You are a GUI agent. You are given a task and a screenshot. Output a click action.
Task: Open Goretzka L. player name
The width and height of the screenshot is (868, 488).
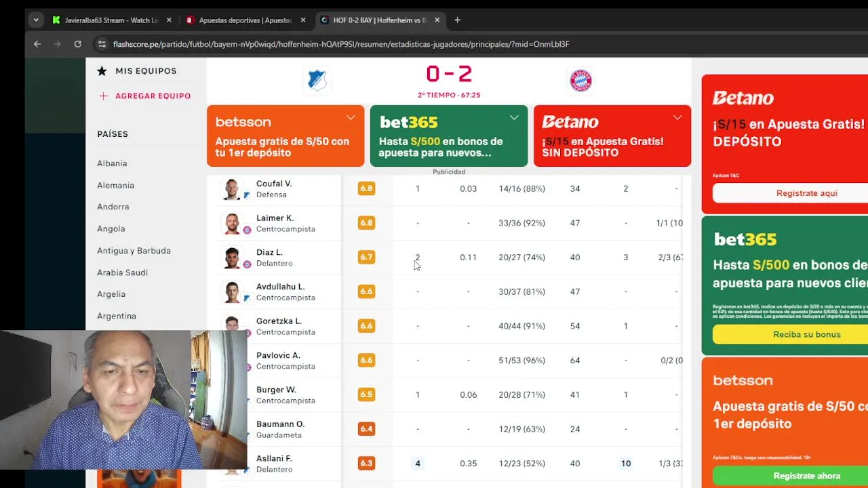pos(279,321)
